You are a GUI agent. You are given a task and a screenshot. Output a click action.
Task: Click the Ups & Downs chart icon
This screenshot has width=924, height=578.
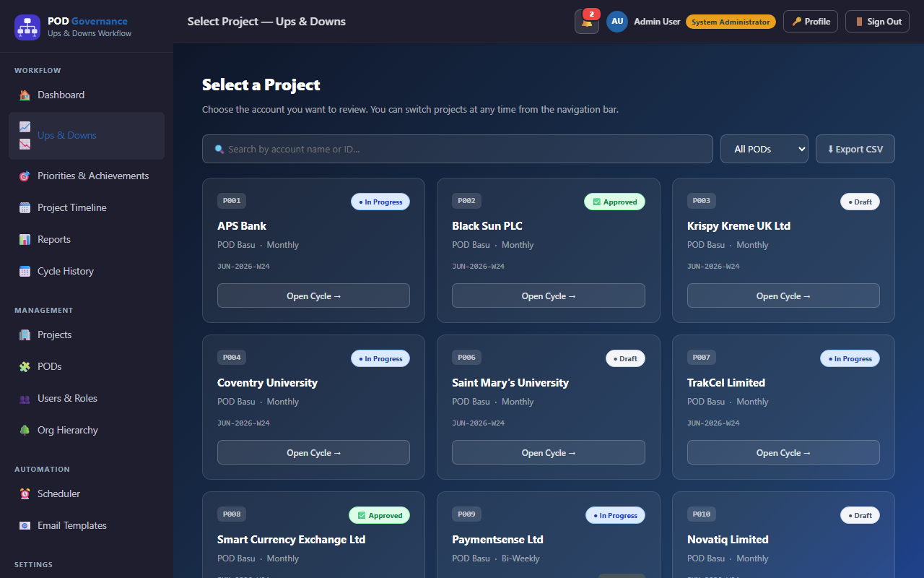click(25, 135)
